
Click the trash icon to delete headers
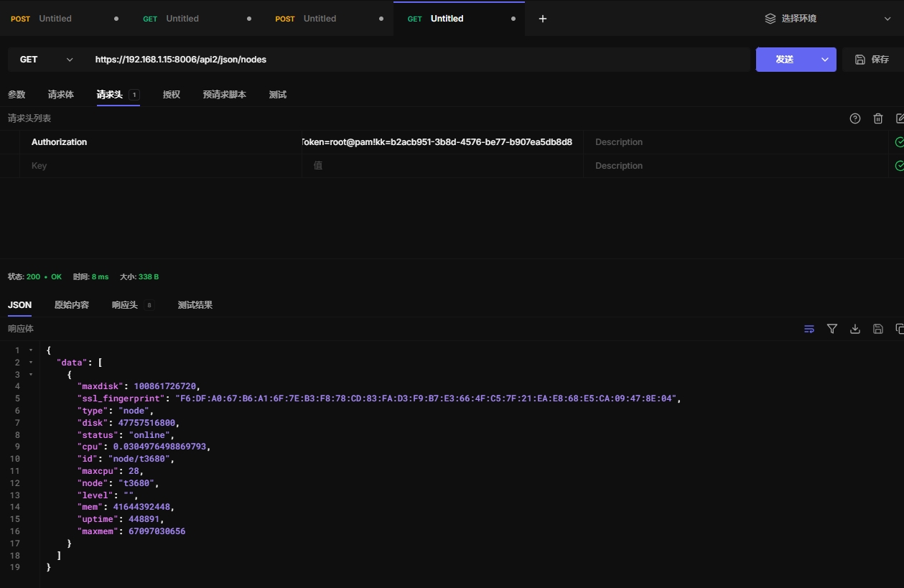(877, 118)
